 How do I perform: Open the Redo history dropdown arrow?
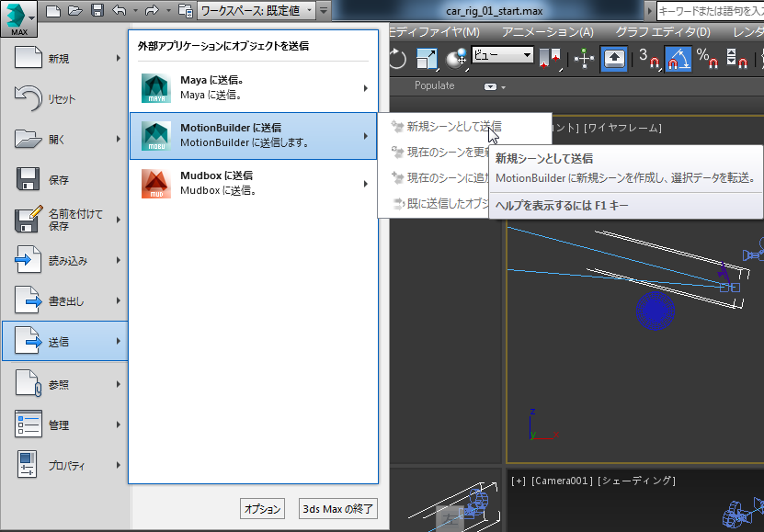click(x=168, y=11)
